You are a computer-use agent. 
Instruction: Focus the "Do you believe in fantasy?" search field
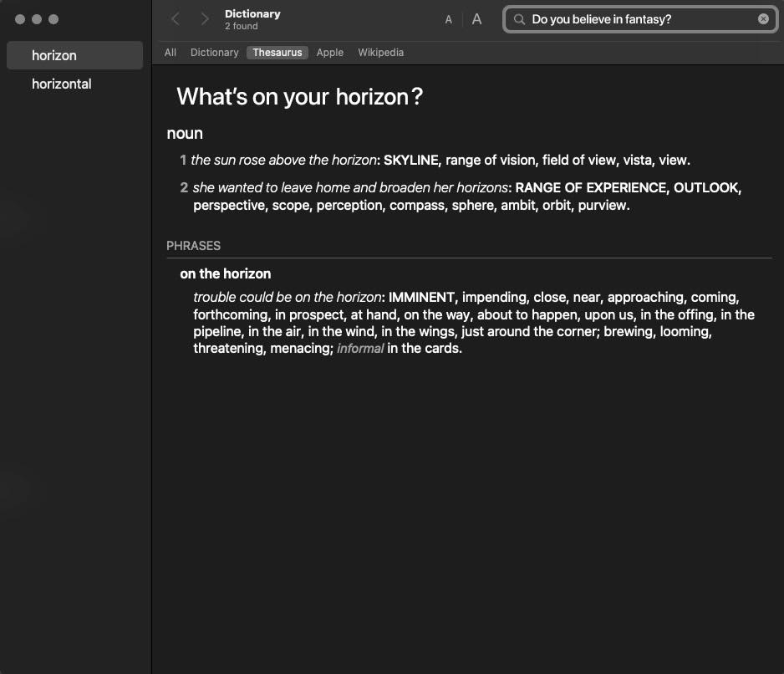635,19
